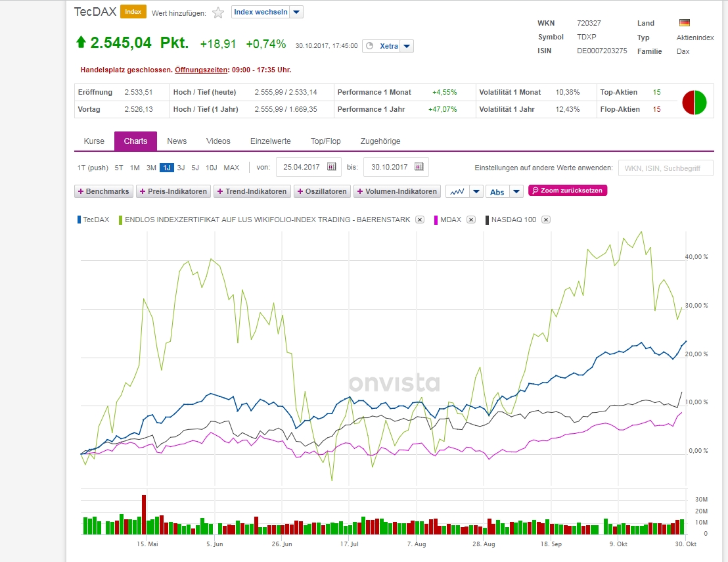Activate the 1T push period

(93, 168)
